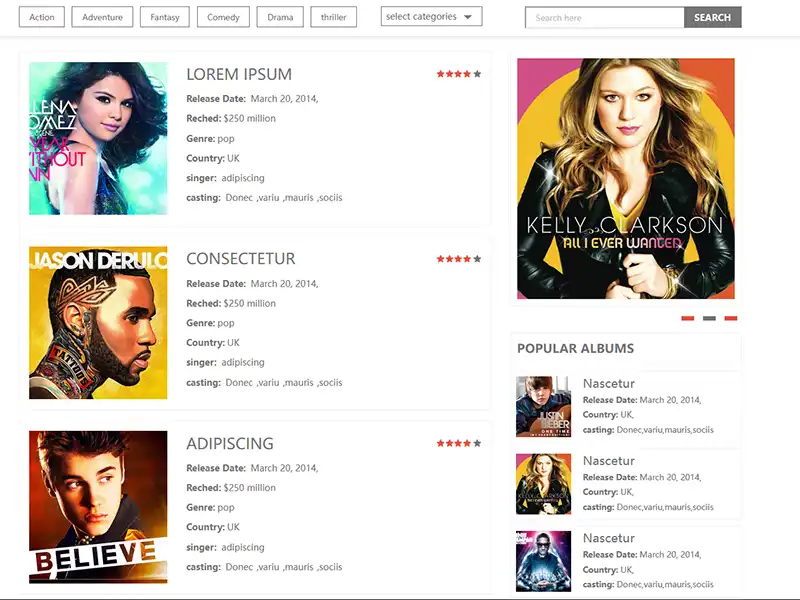Select the Adventure category tab
The height and width of the screenshot is (600, 800).
[x=102, y=17]
